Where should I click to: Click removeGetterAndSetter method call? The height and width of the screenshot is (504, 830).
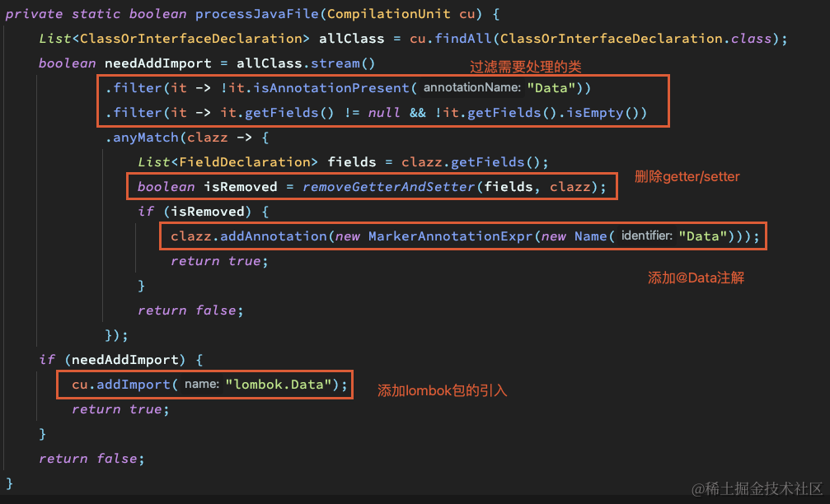(388, 187)
